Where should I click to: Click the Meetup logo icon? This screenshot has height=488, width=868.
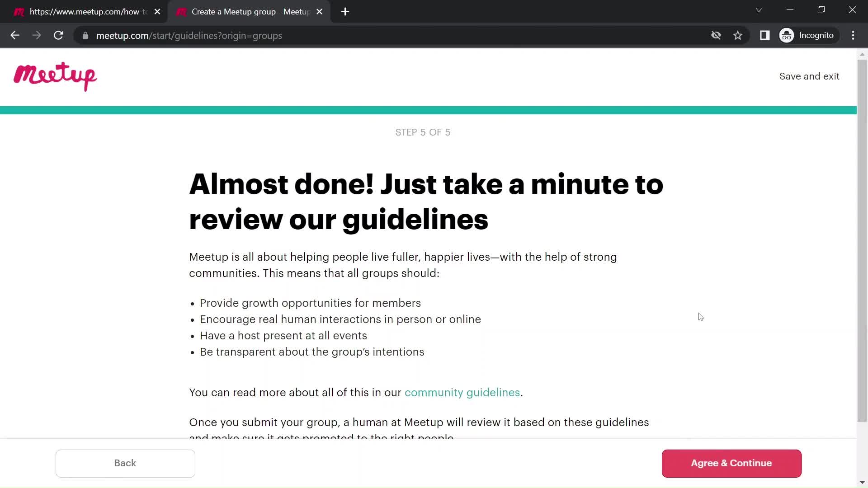pyautogui.click(x=55, y=76)
